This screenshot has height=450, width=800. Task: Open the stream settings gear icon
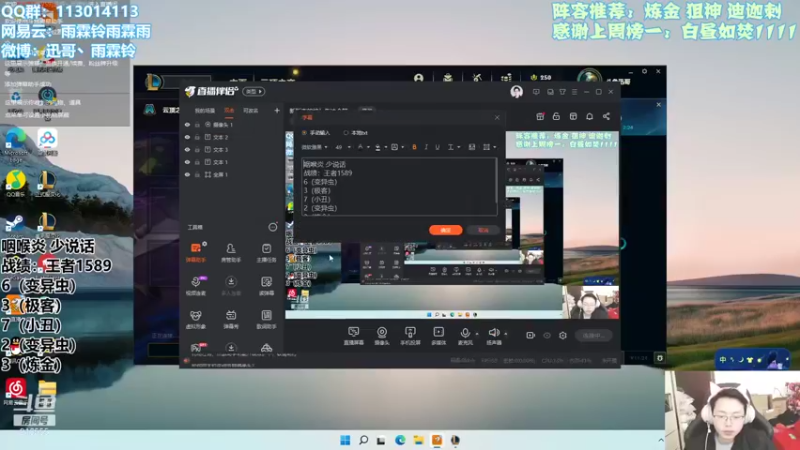tap(563, 335)
